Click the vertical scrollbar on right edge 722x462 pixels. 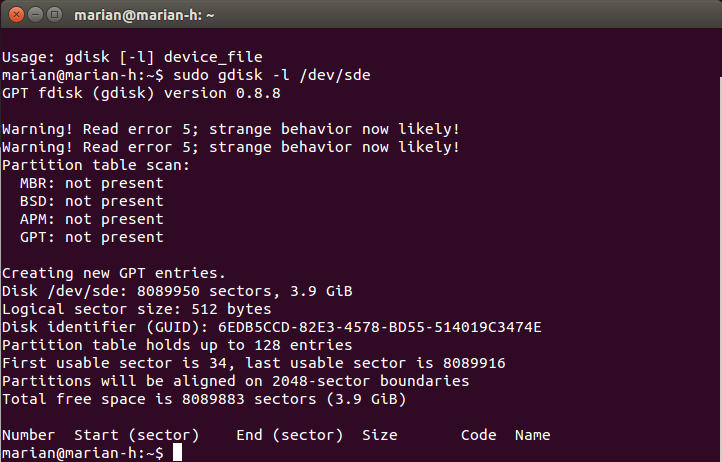click(x=720, y=267)
